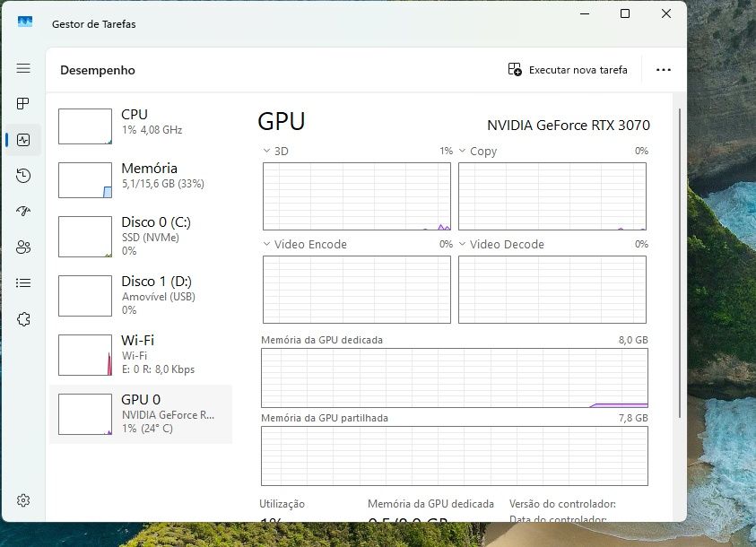
Task: Click the CPU mini graph thumbnail
Action: [85, 126]
